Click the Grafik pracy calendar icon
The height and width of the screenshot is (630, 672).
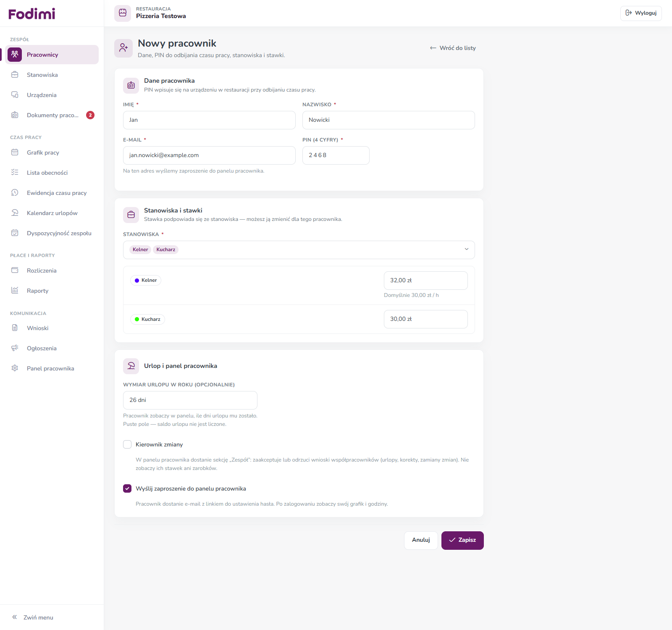pos(15,152)
